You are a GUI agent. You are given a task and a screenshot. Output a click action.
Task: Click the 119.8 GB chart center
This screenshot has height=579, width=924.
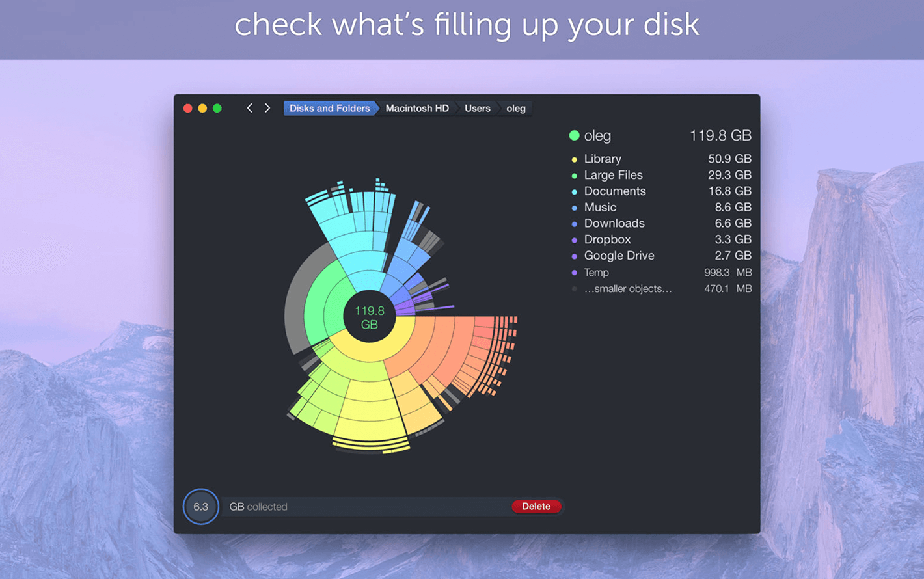click(369, 317)
